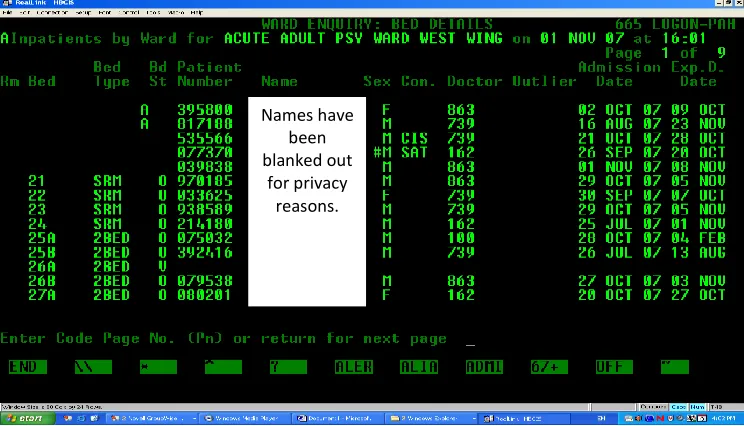Select patient number 039838
Image resolution: width=744 pixels, height=426 pixels.
(205, 167)
